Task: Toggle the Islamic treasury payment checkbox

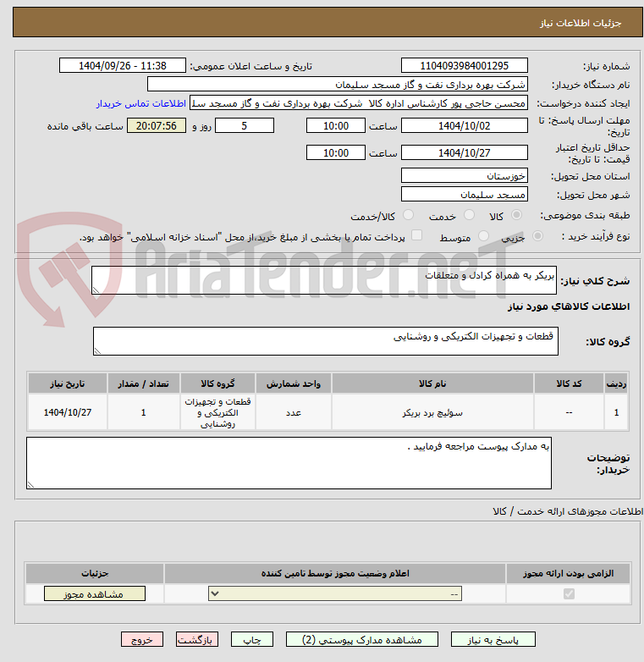Action: [x=416, y=235]
